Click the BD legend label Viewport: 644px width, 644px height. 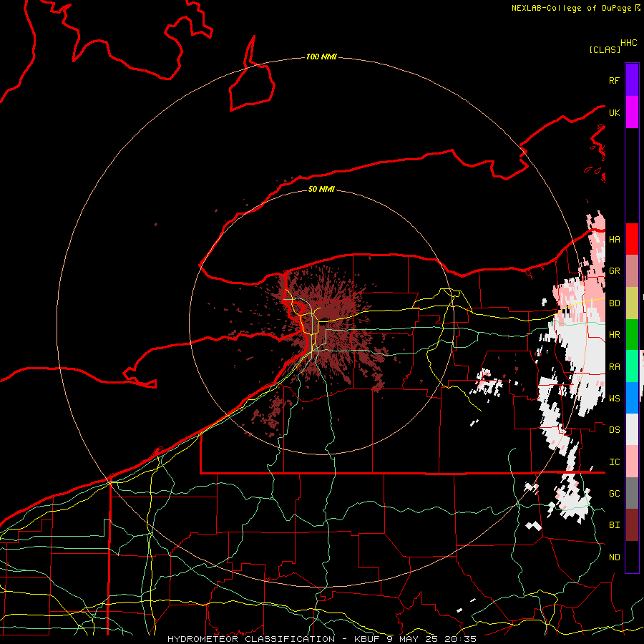coord(614,303)
